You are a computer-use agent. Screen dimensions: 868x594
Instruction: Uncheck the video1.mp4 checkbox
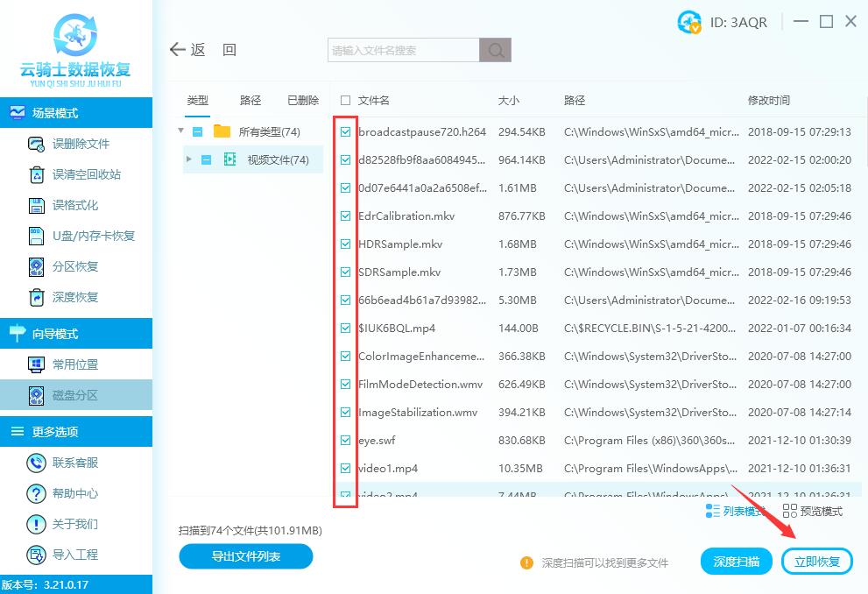point(345,469)
